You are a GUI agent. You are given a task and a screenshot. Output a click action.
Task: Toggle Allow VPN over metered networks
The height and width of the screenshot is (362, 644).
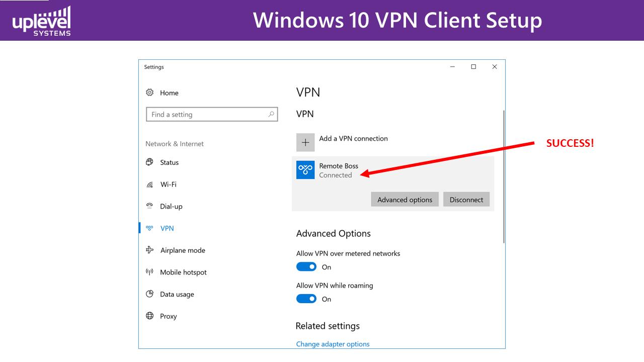pyautogui.click(x=306, y=267)
